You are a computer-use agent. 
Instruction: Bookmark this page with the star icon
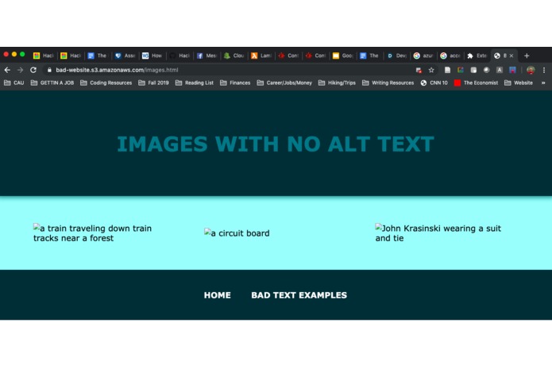click(431, 70)
